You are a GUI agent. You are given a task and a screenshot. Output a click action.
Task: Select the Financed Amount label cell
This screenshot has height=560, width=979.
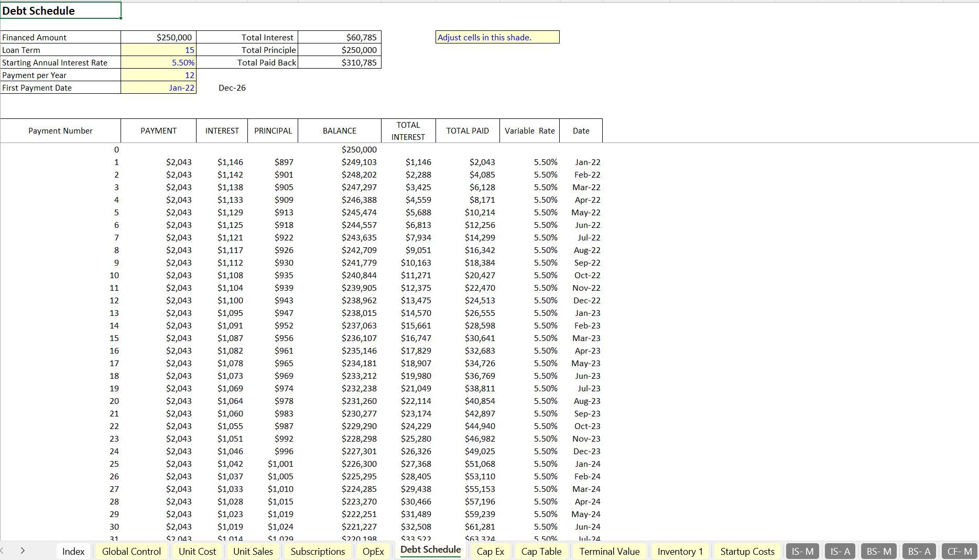60,37
